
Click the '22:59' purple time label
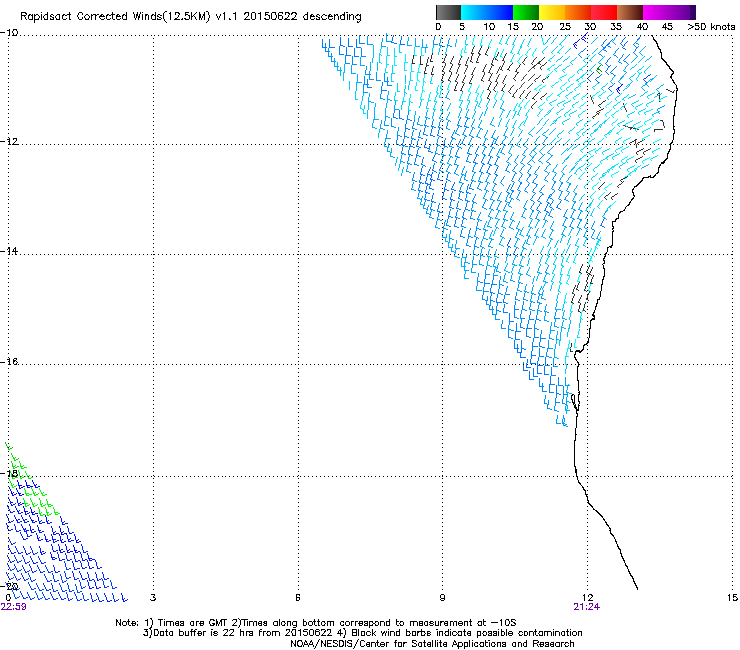tap(13, 607)
